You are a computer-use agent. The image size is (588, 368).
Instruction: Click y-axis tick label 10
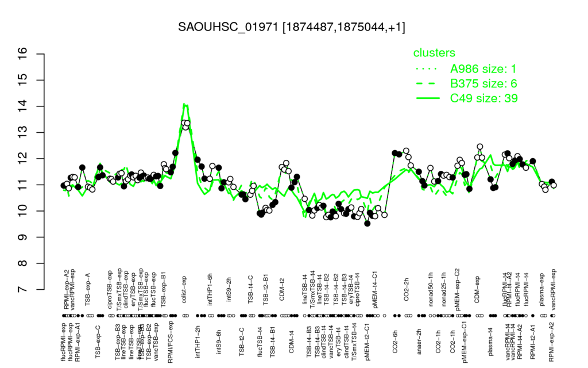(22, 211)
